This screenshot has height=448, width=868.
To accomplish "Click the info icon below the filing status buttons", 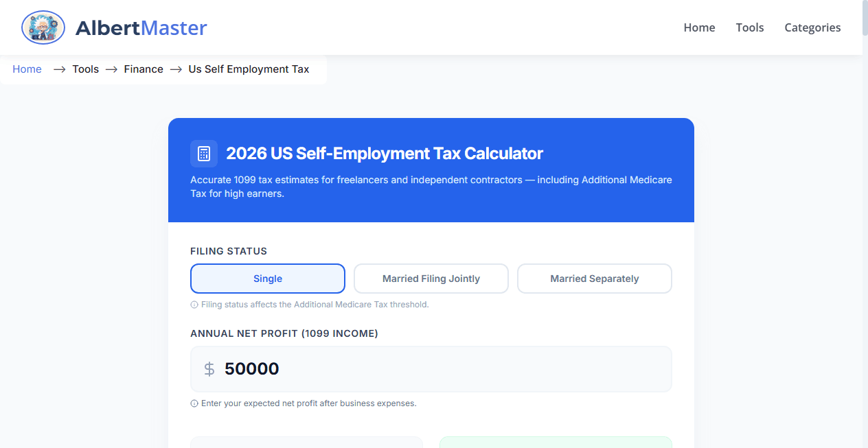I will tap(194, 304).
